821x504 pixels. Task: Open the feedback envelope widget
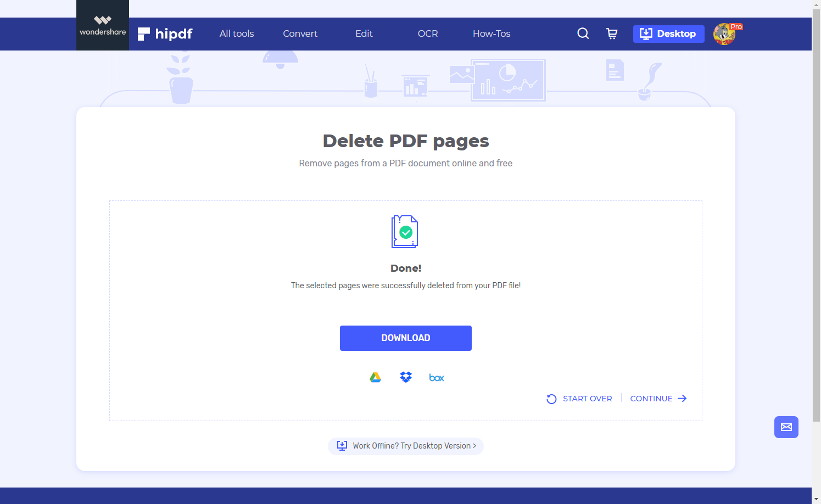[x=786, y=427]
